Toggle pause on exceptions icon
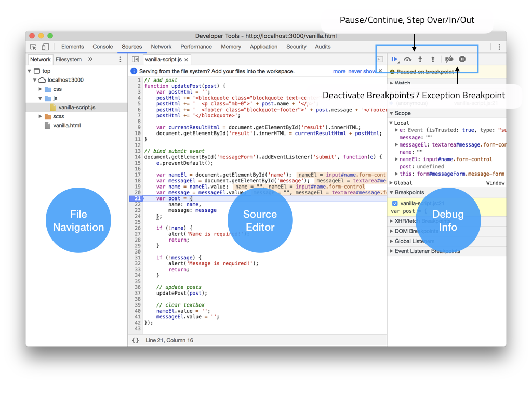This screenshot has height=399, width=532. click(x=462, y=59)
